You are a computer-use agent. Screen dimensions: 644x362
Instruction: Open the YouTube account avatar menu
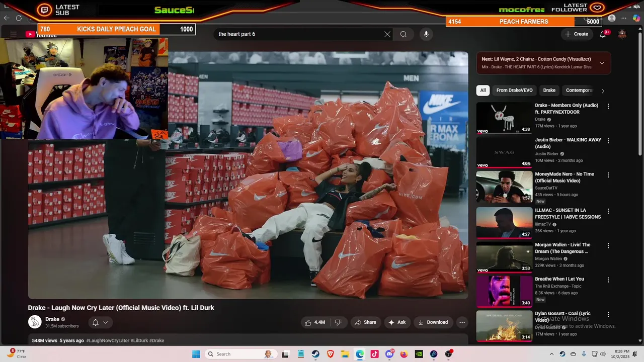pos(622,34)
